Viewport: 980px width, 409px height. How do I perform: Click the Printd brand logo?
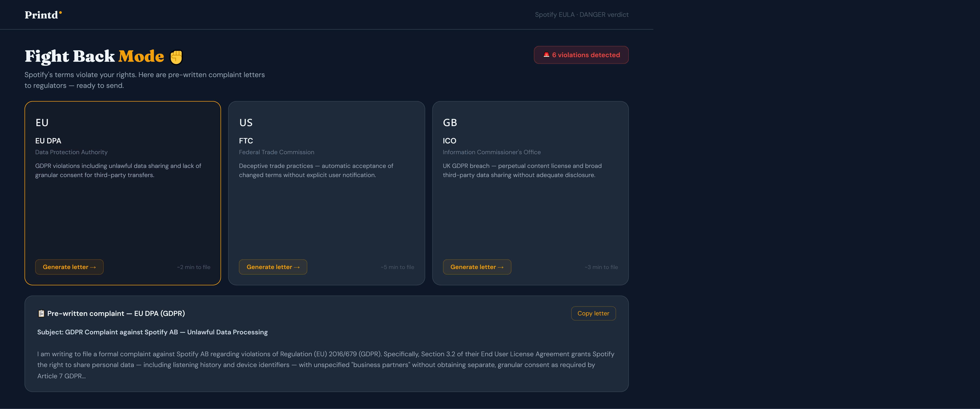tap(42, 15)
